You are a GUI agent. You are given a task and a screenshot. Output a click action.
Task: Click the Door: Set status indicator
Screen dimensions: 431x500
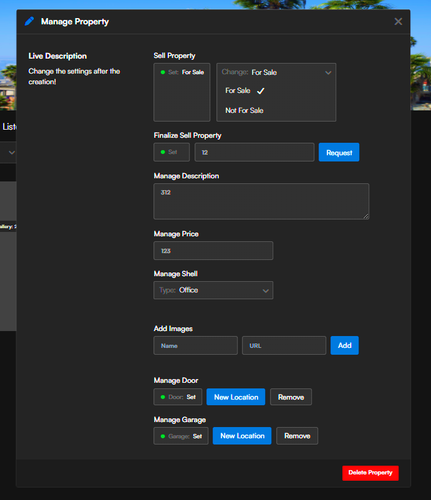click(x=178, y=397)
